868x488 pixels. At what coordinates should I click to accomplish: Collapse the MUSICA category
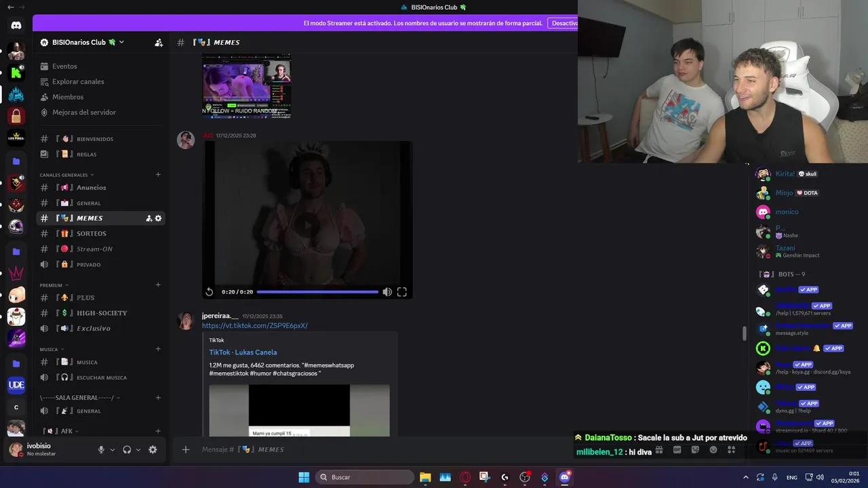(52, 349)
